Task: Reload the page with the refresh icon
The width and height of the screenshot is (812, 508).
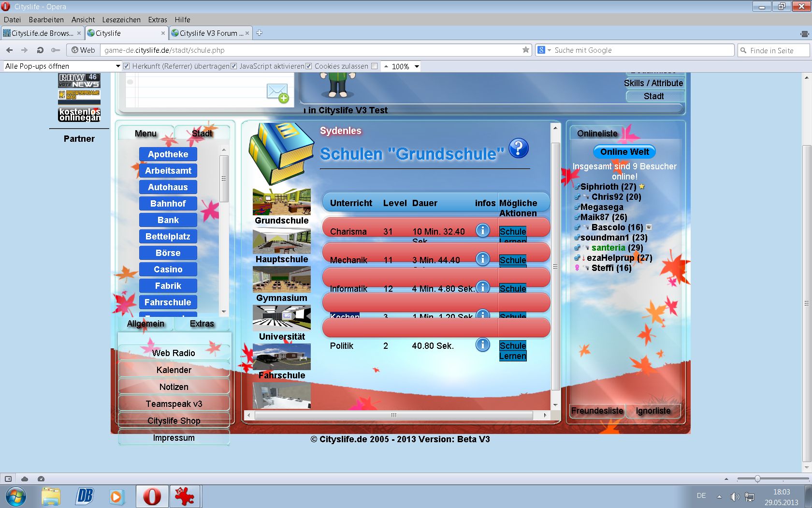Action: [x=40, y=50]
